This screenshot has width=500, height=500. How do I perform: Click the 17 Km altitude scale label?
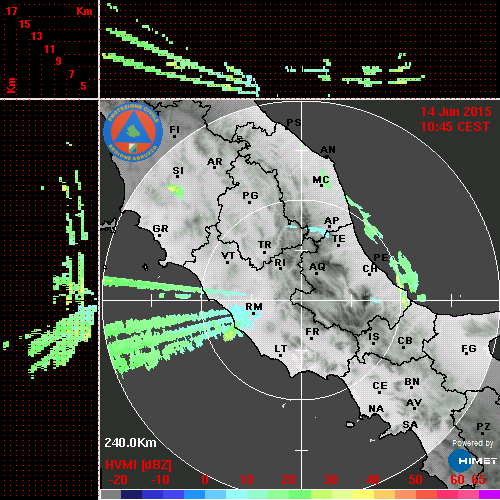tap(11, 11)
